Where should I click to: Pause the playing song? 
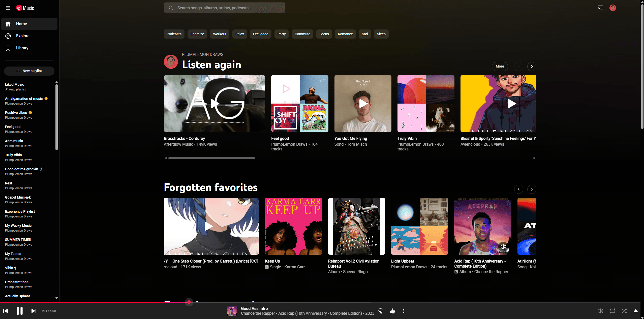pyautogui.click(x=19, y=311)
